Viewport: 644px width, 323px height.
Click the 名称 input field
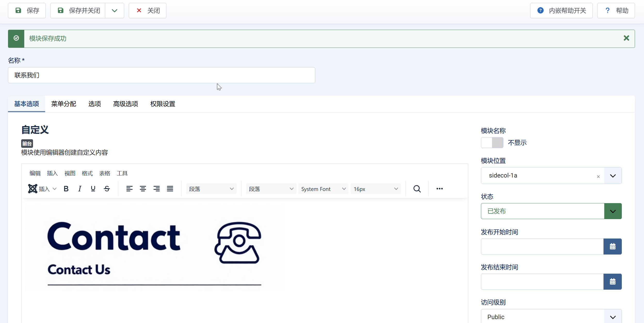(x=162, y=75)
